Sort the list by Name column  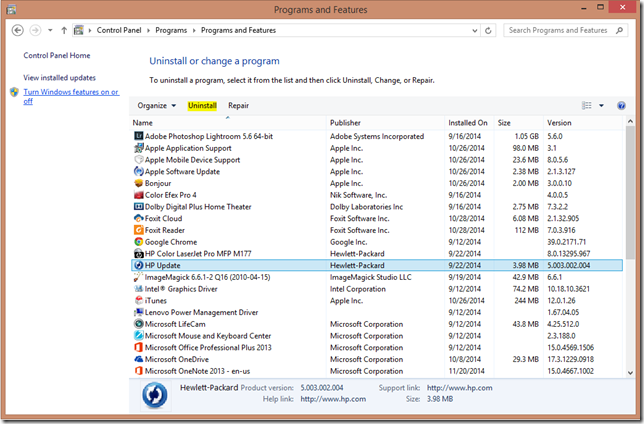click(142, 123)
